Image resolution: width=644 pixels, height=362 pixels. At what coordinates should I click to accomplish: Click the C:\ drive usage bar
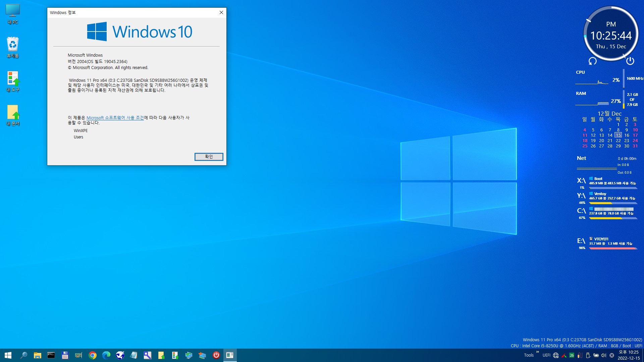pos(613,218)
